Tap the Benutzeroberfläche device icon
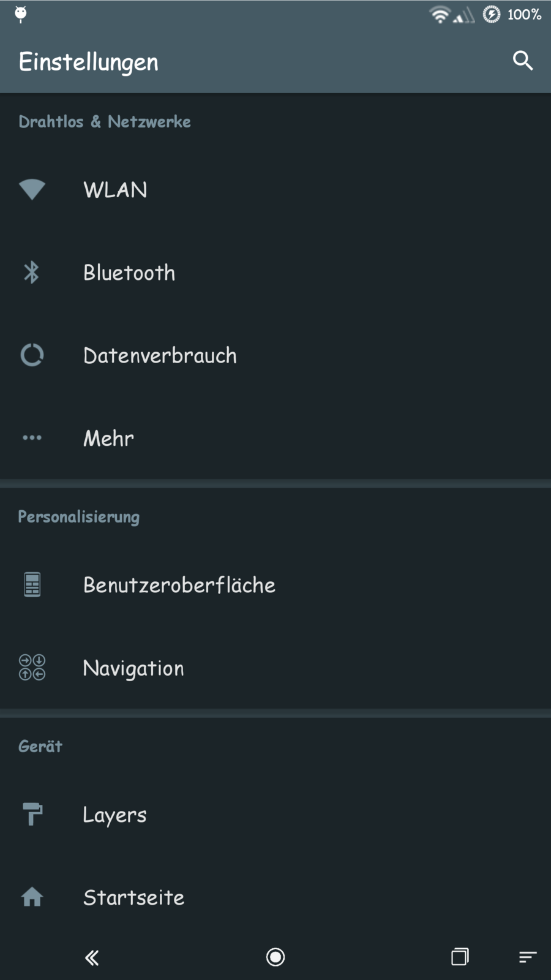Image resolution: width=551 pixels, height=980 pixels. tap(32, 585)
